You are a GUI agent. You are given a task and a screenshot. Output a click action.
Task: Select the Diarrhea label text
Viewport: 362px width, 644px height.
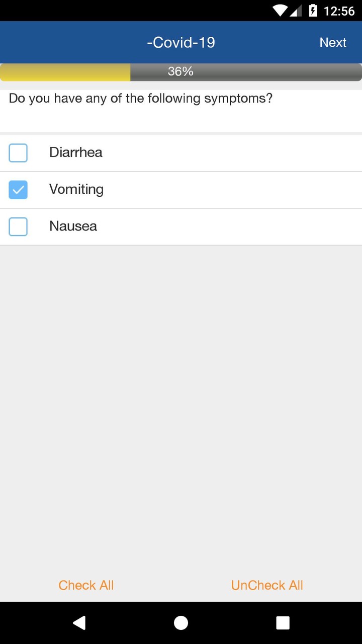point(76,152)
